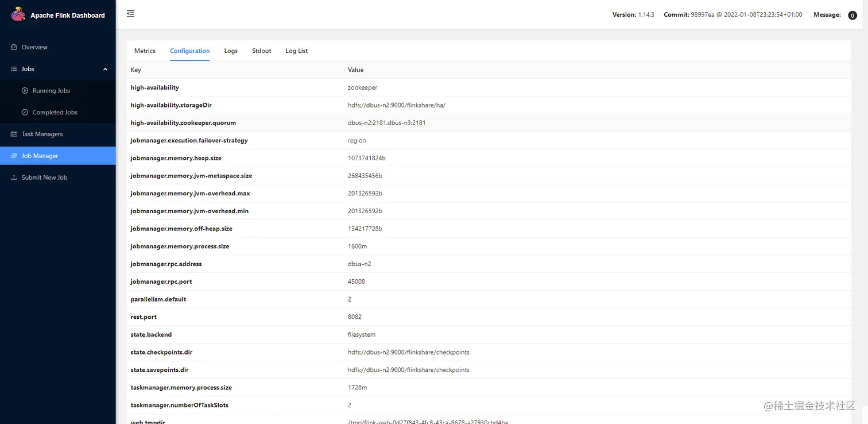Click the Key column header
868x424 pixels.
tap(136, 70)
